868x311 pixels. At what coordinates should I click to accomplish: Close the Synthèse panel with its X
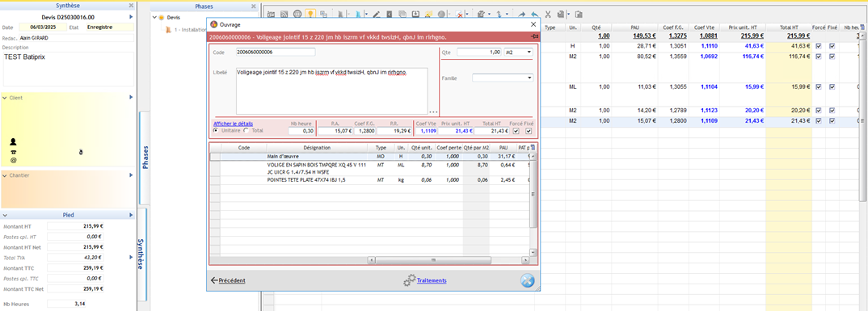131,5
